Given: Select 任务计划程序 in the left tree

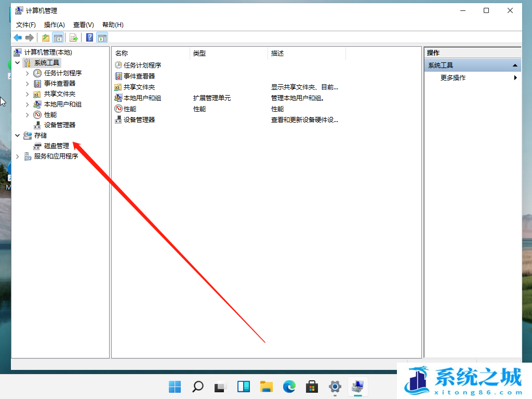Looking at the screenshot, I should click(63, 73).
